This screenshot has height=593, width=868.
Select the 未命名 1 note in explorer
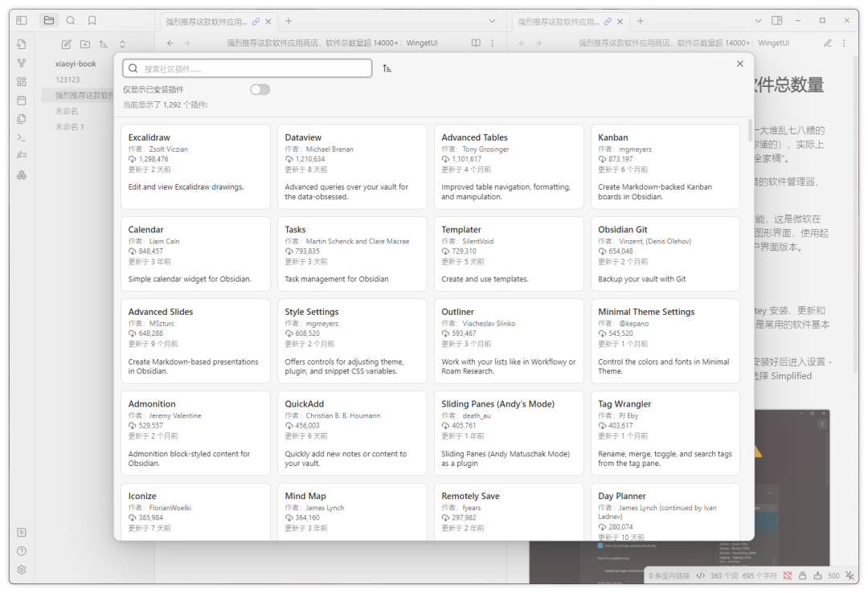[x=70, y=127]
